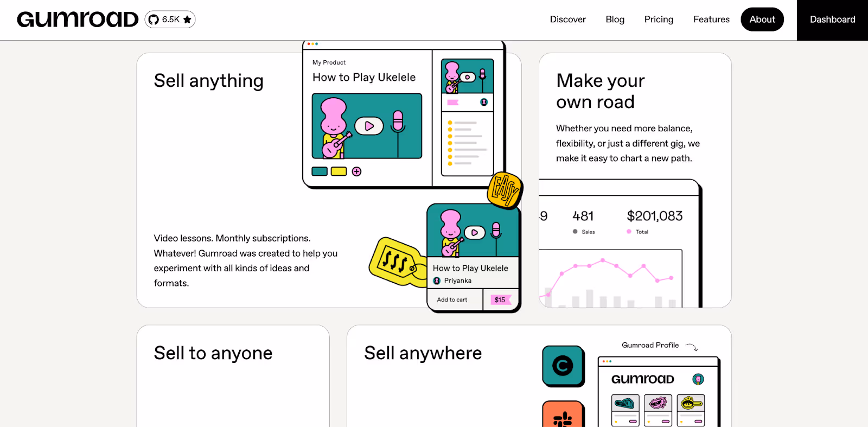Click the teal color swatch under video
This screenshot has height=427, width=868.
click(x=320, y=171)
